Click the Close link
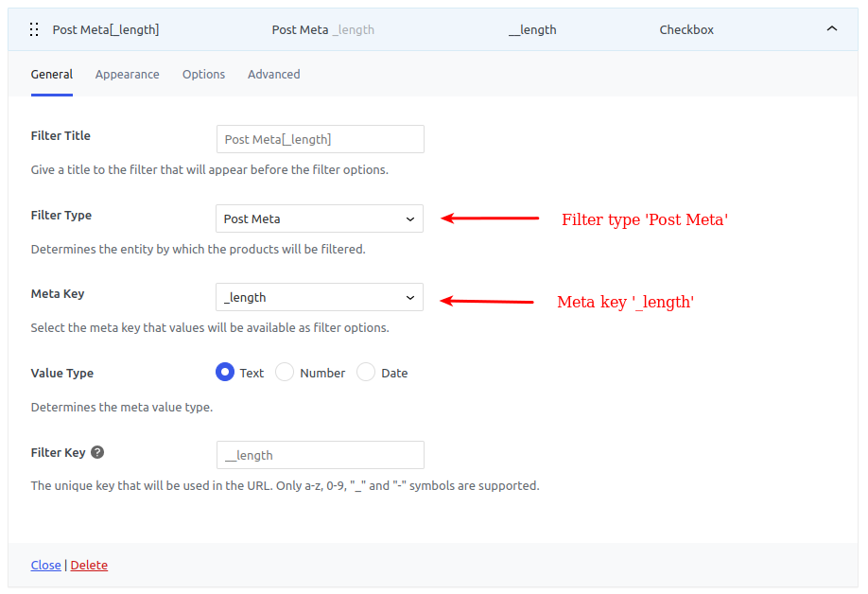 coord(46,566)
